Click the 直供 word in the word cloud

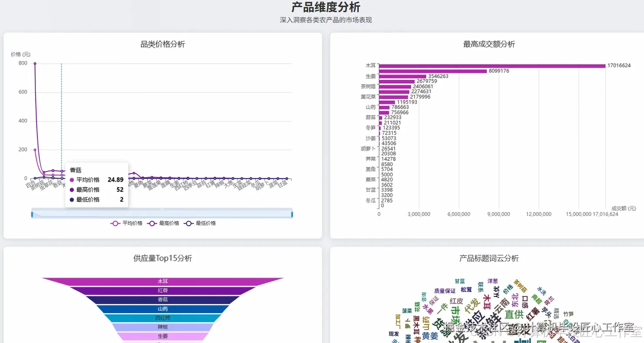coord(514,314)
